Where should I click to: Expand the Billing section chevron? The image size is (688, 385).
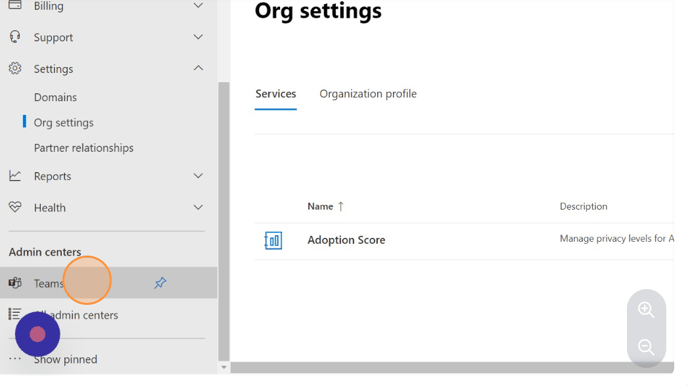(198, 5)
